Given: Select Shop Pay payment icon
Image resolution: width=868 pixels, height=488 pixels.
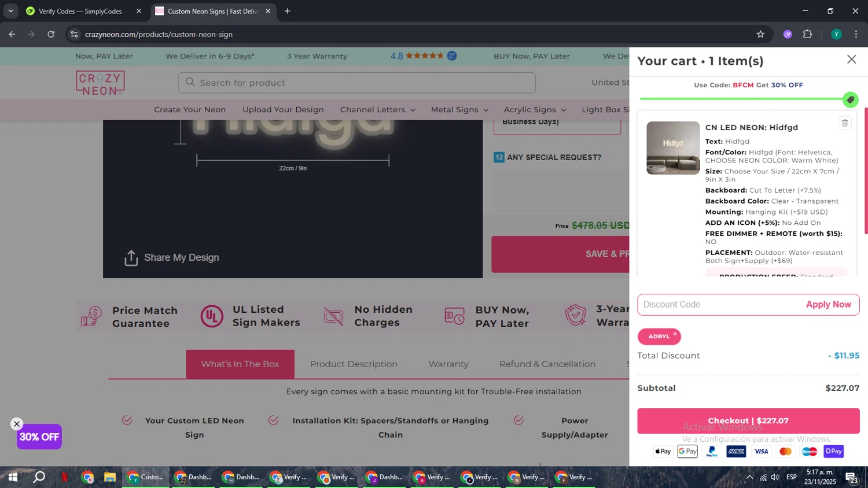Looking at the screenshot, I should pos(834,452).
